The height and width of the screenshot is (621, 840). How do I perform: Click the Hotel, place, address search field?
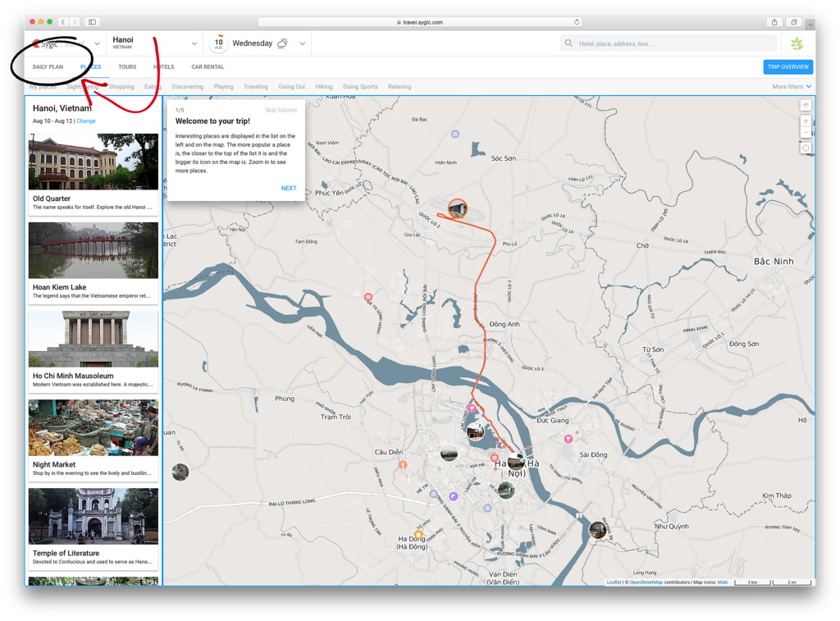(669, 43)
